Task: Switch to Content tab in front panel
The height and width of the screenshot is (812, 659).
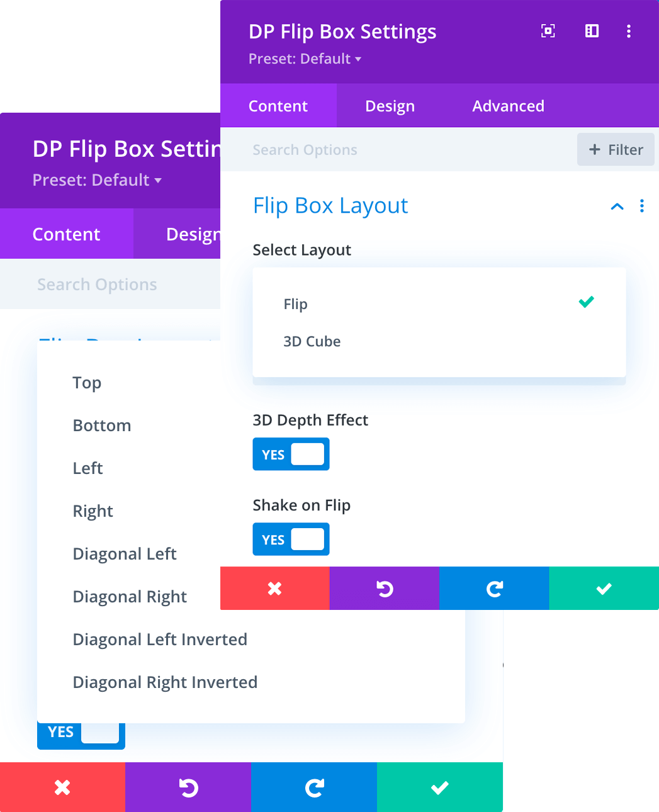Action: (x=278, y=106)
